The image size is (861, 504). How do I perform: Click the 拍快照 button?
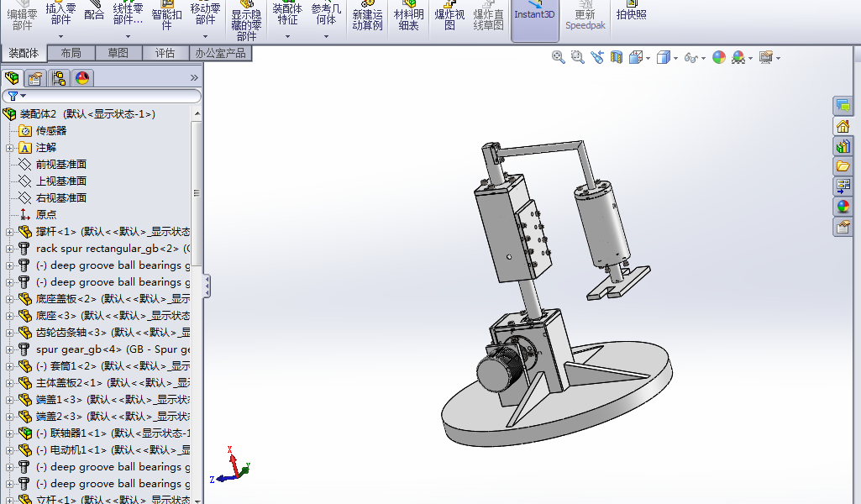pos(632,12)
